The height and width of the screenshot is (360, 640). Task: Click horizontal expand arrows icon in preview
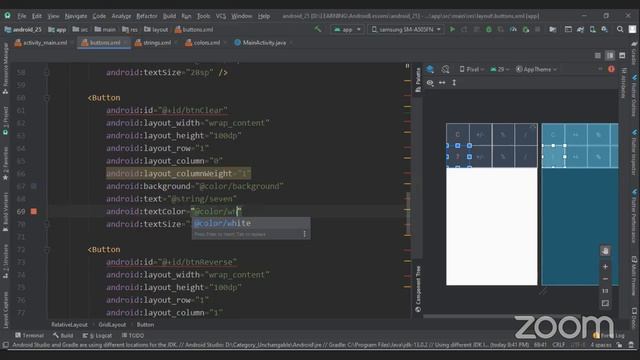[x=442, y=82]
